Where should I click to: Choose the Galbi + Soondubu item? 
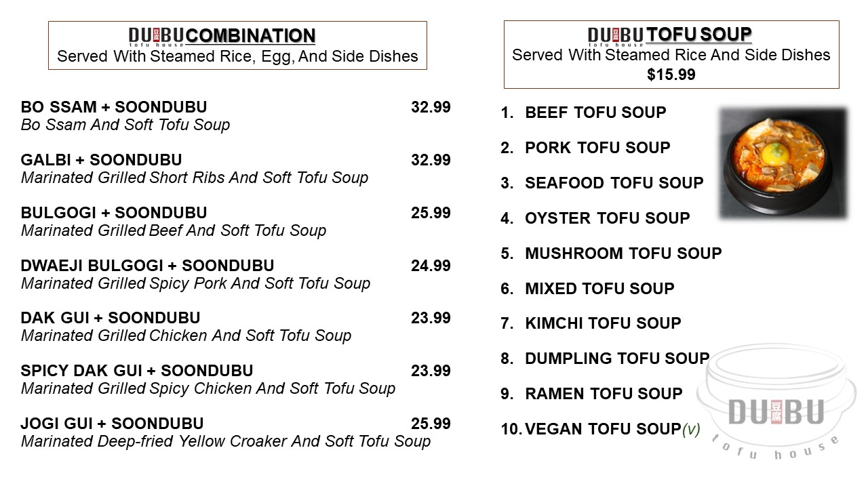[x=102, y=160]
